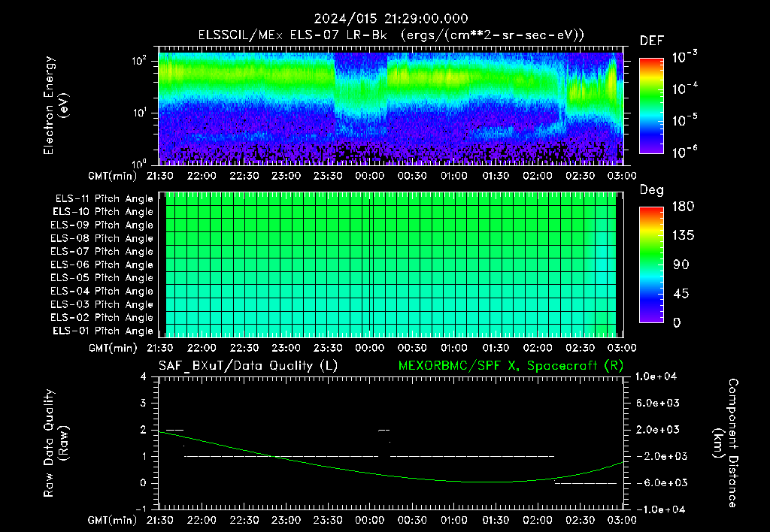Click the ELS-08 Pitch Angle row label
This screenshot has height=532, width=770.
(102, 238)
